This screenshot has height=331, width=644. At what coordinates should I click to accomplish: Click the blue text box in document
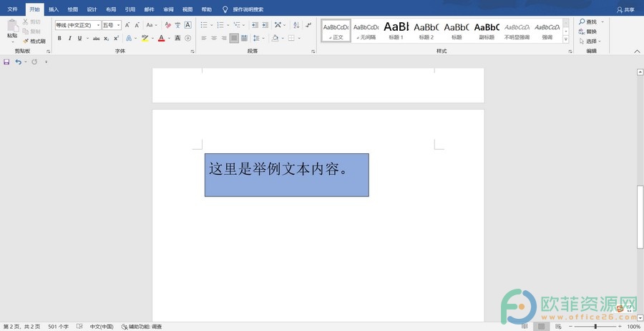pos(287,175)
